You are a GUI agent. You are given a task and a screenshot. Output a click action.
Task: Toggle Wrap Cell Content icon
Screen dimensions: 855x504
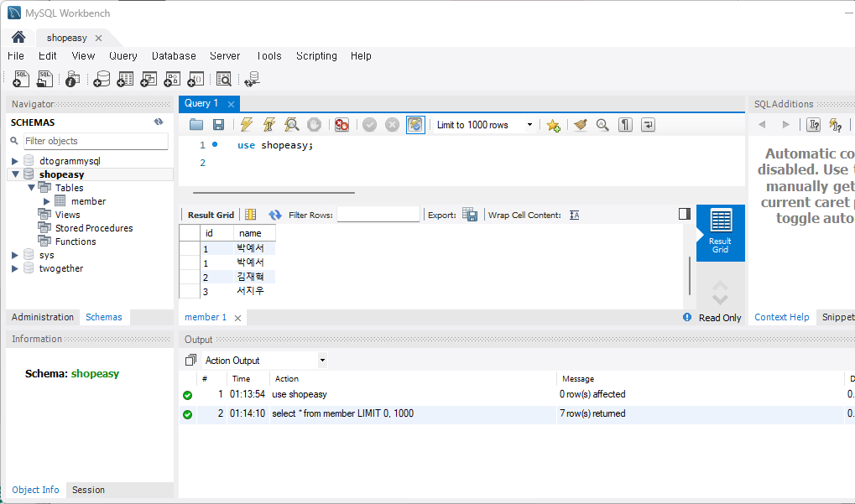coord(574,215)
